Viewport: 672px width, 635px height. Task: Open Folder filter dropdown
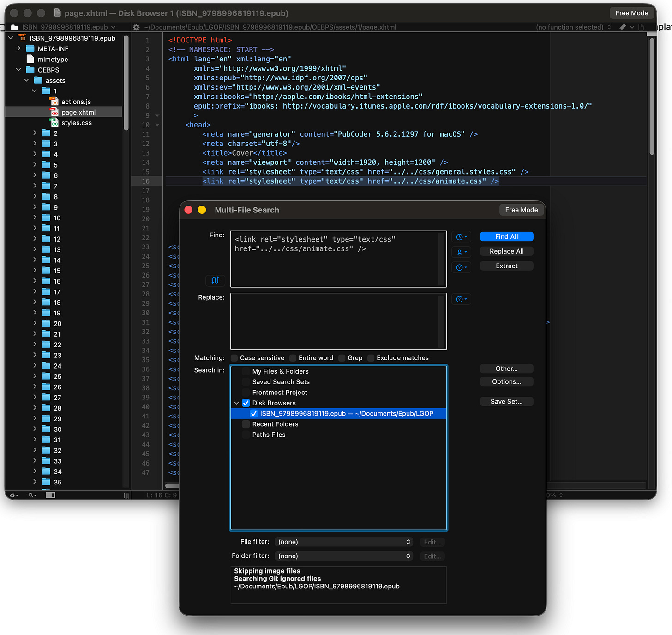344,556
